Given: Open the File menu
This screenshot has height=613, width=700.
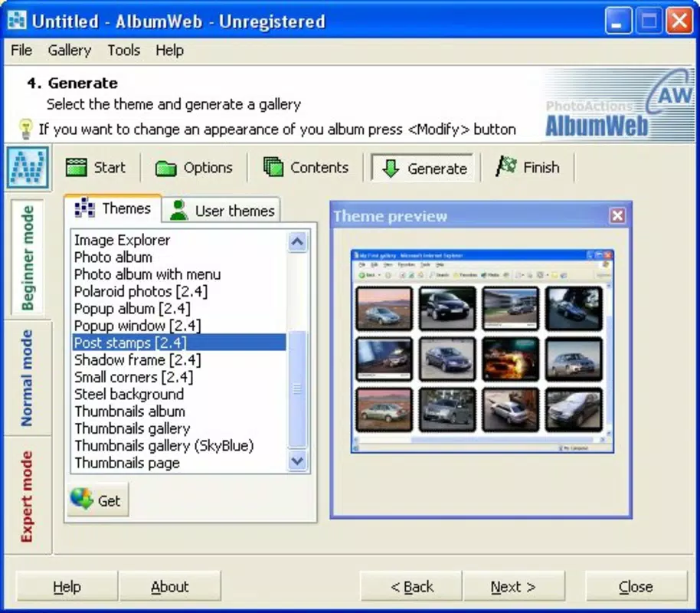Looking at the screenshot, I should coord(21,50).
